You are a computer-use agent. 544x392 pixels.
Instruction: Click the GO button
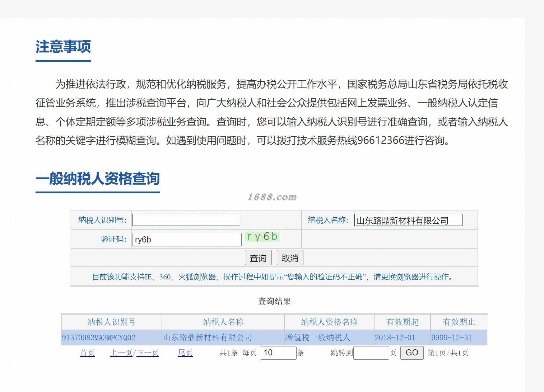(x=412, y=353)
